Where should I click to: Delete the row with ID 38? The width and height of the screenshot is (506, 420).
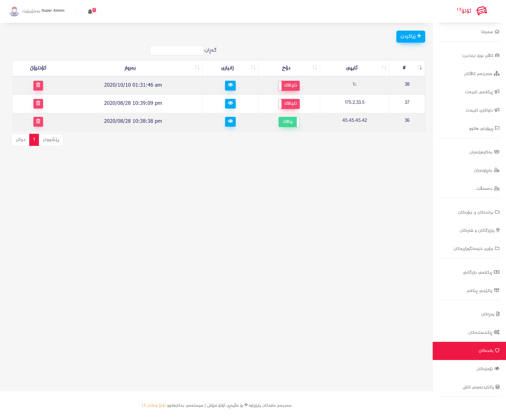pyautogui.click(x=38, y=85)
